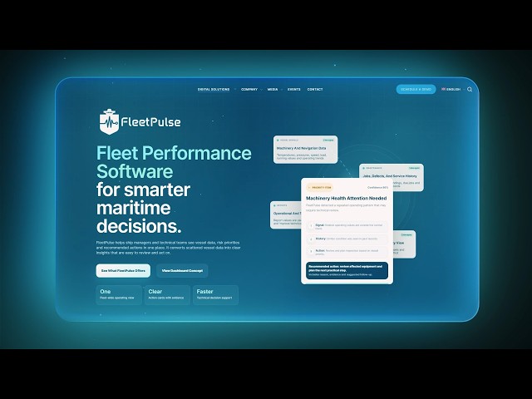This screenshot has width=532, height=399.
Task: Go to the Contact page
Action: (x=315, y=89)
